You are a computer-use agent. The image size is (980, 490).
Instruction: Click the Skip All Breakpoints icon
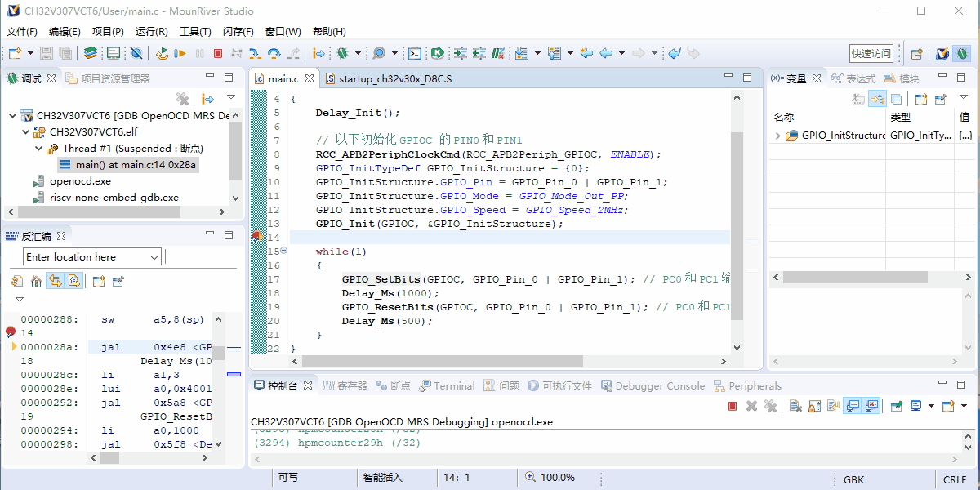136,53
